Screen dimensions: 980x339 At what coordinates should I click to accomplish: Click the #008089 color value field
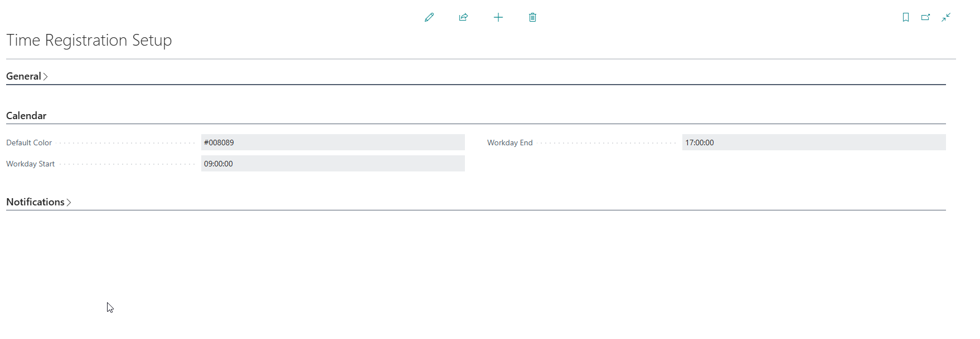click(332, 143)
